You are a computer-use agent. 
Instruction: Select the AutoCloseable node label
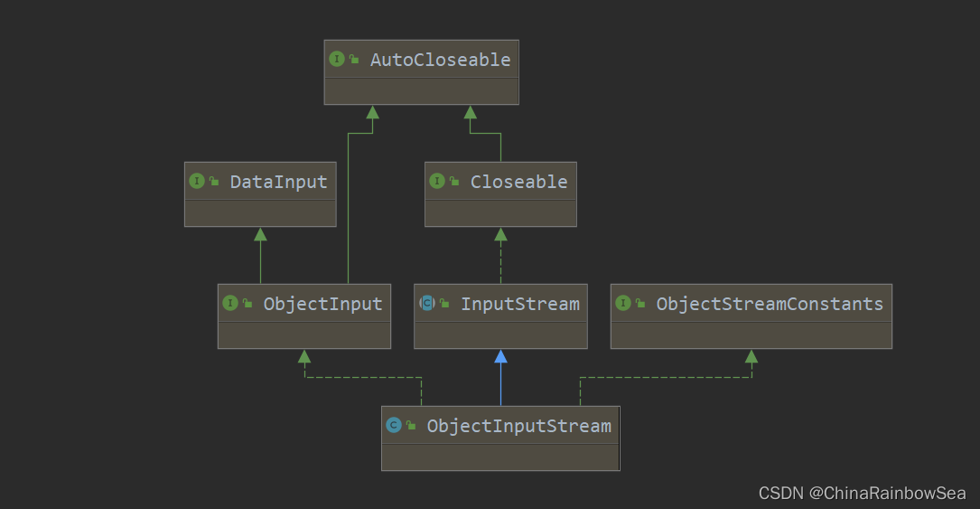tap(440, 60)
